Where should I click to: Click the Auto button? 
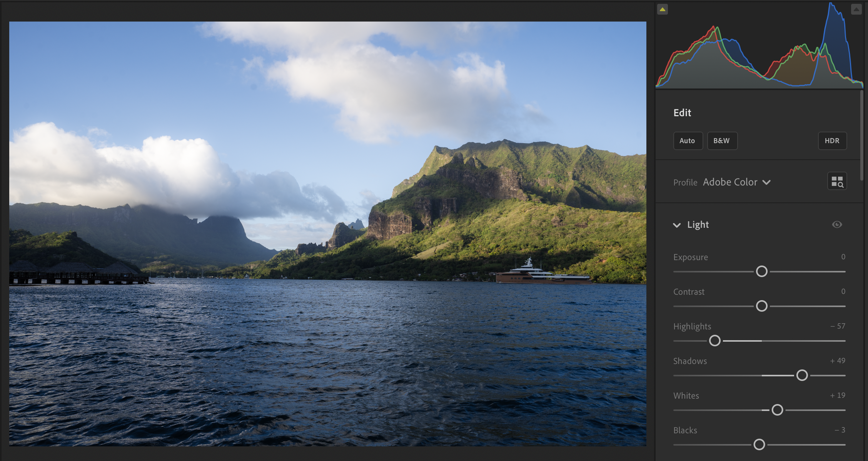pos(688,141)
